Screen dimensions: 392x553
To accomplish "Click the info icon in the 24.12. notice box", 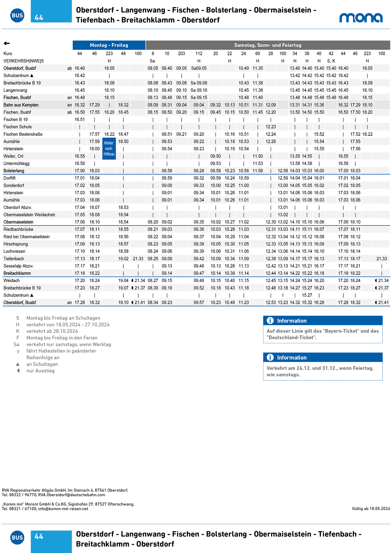I will click(270, 357).
